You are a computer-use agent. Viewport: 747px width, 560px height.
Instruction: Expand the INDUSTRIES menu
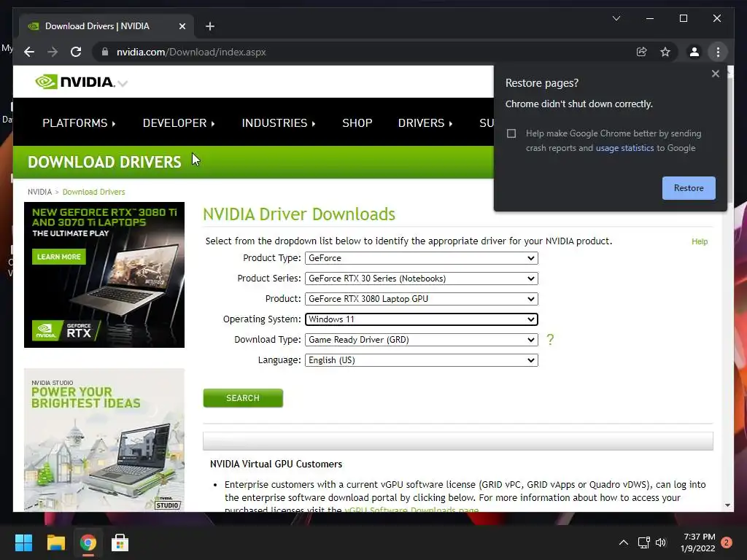[x=278, y=122]
